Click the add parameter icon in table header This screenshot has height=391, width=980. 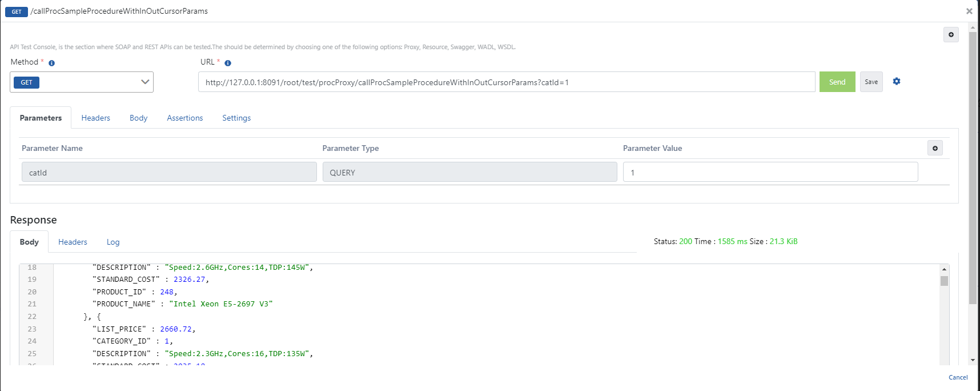click(x=935, y=149)
